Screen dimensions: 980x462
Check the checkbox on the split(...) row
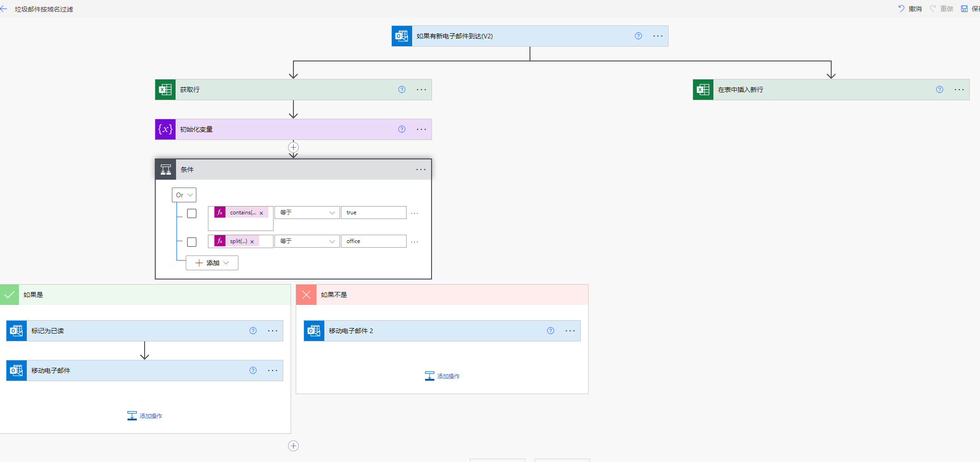pos(192,242)
